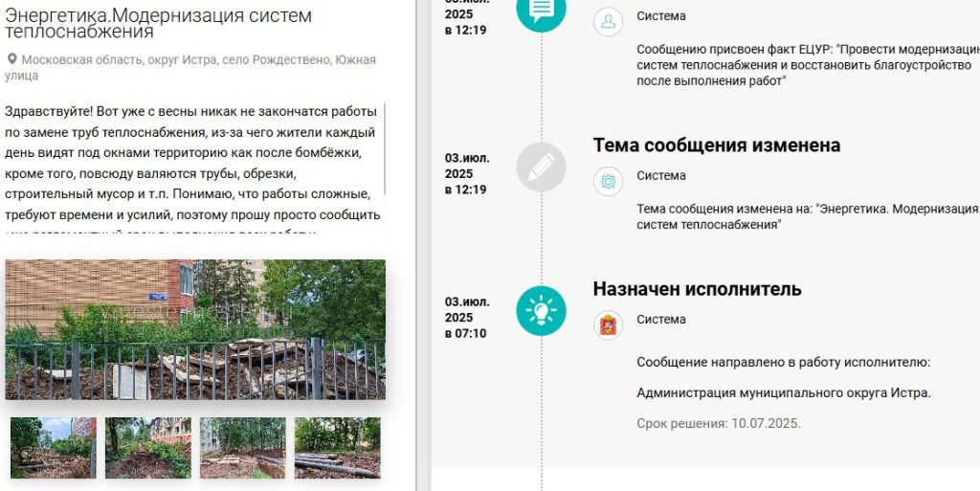Click the location pin icon beside the address
The image size is (980, 491).
(11, 59)
